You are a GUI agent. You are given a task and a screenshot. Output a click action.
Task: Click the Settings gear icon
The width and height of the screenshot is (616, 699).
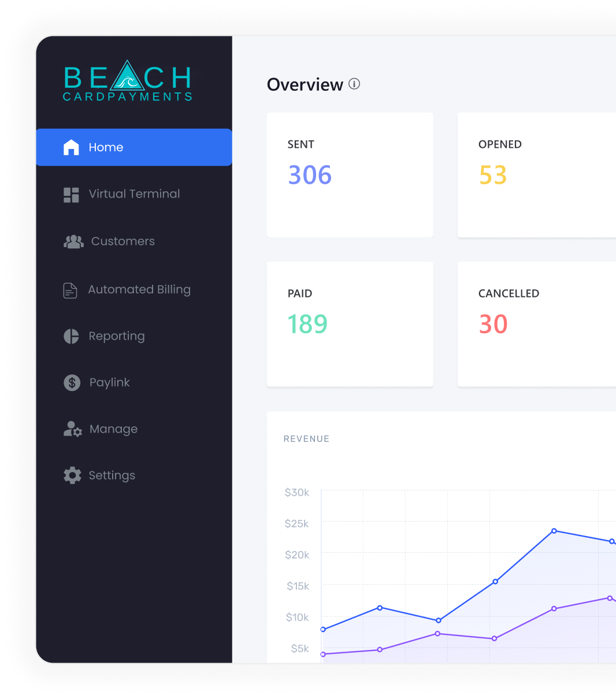pos(72,475)
